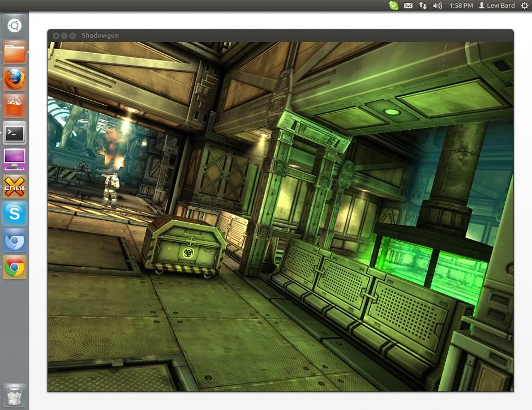Open the volume slider via the speaker icon

point(437,5)
